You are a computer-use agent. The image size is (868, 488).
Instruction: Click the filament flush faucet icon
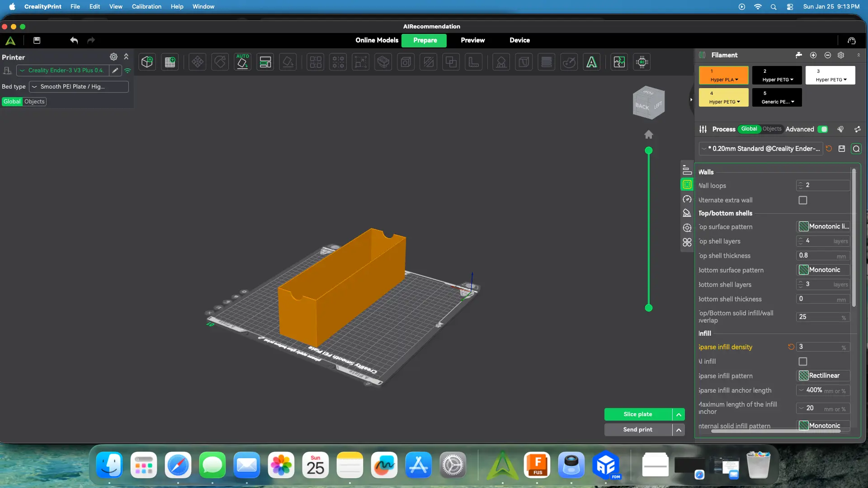point(799,55)
